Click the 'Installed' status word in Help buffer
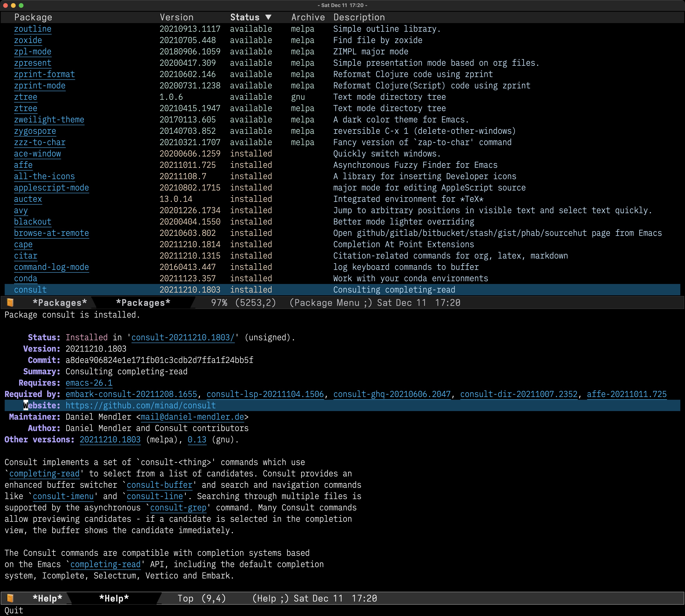 (x=86, y=338)
